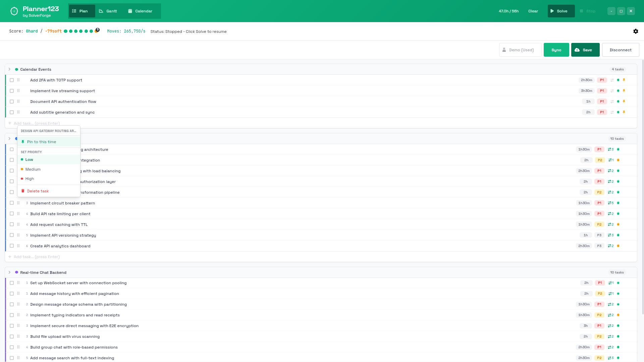Click the swap arrows icon on Implement circuit breaker pattern
This screenshot has height=362, width=644.
610,203
